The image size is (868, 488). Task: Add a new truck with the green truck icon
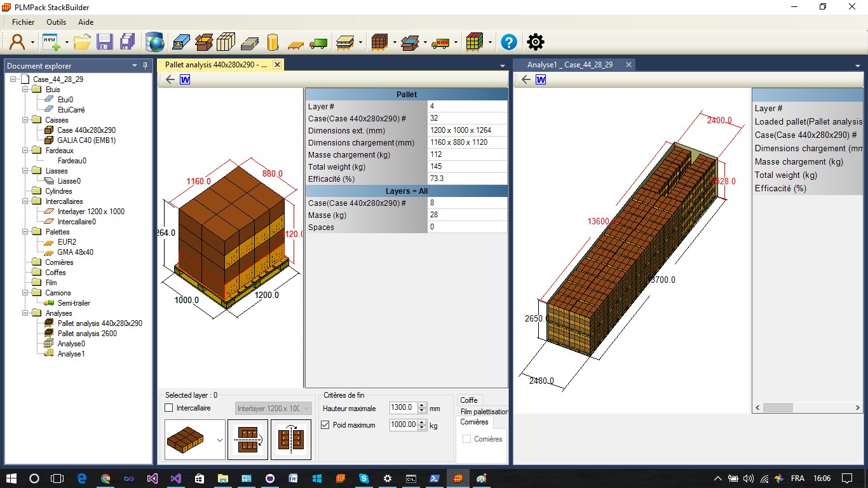318,43
